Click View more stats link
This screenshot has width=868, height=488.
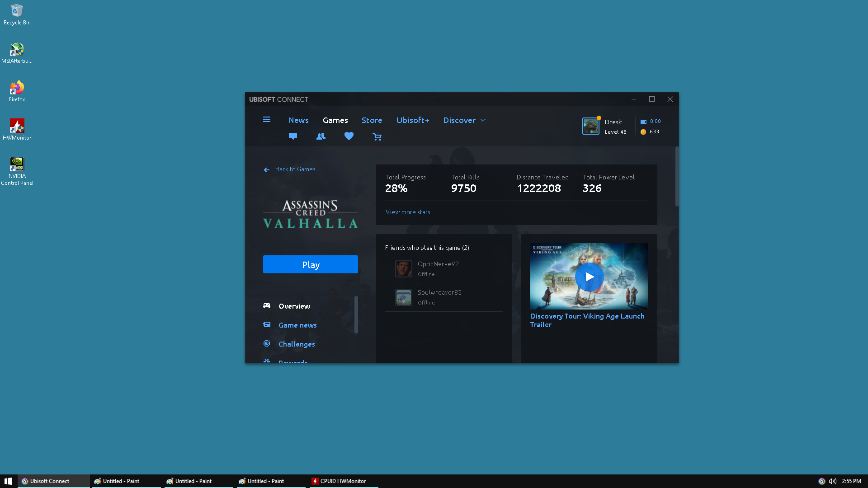point(408,212)
